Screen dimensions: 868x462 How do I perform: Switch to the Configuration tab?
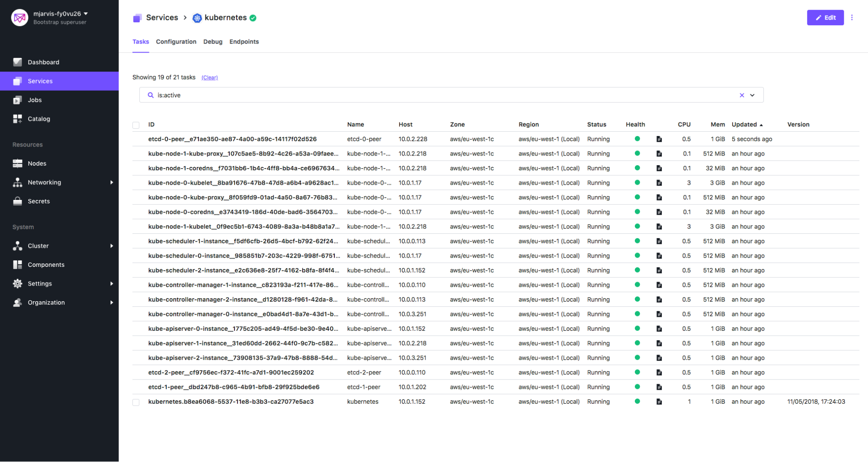(176, 42)
